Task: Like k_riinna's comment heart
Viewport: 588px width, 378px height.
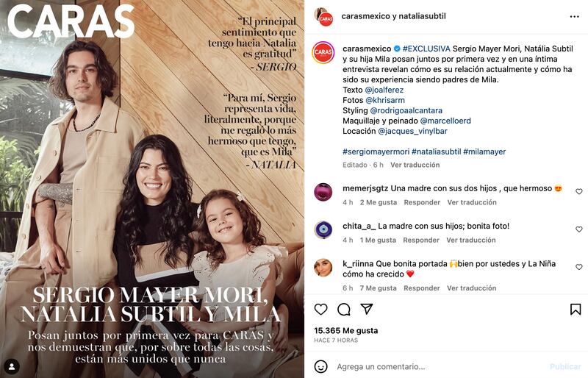Action: point(579,267)
